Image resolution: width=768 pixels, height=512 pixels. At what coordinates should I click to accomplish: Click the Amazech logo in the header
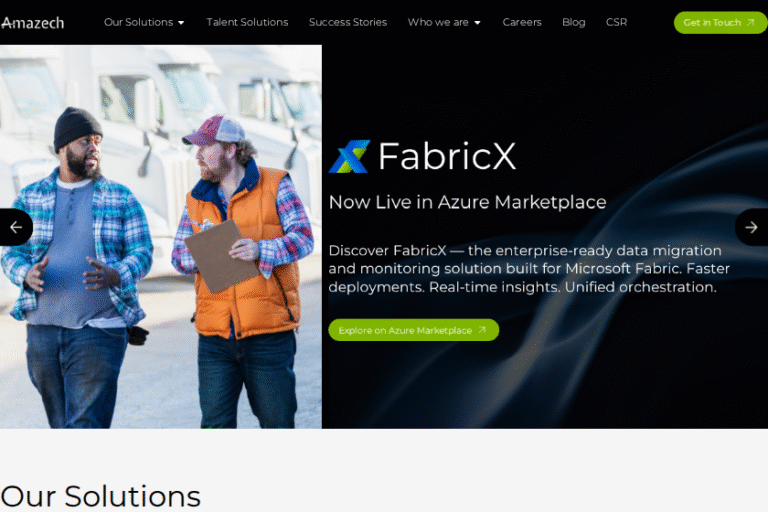[x=32, y=22]
